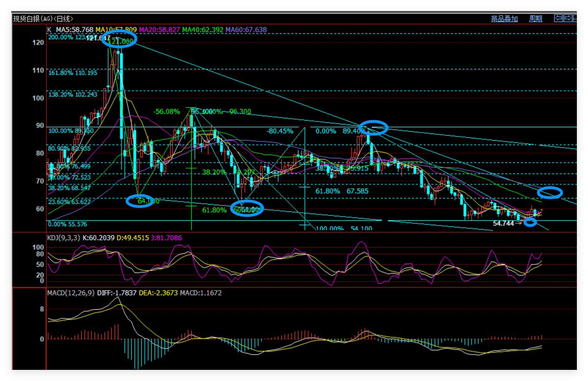Click the 110 price axis label
Viewport: 588px width, 381px height.
(x=38, y=70)
